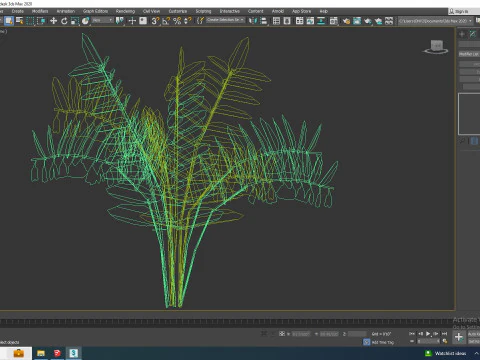Click the Auto Key button

coord(474,334)
